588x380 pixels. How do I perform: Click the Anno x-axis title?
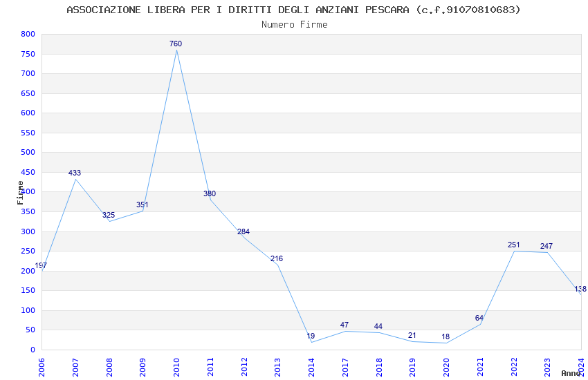point(571,373)
